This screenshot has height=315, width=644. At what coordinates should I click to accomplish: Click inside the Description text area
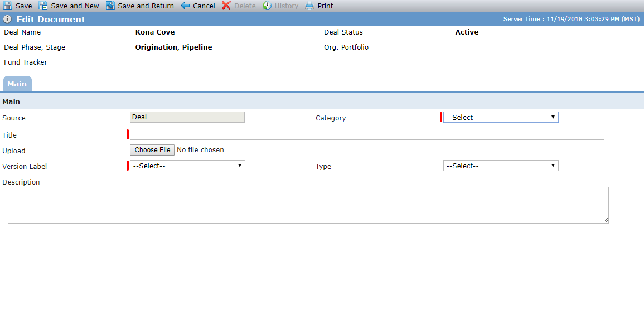point(308,205)
